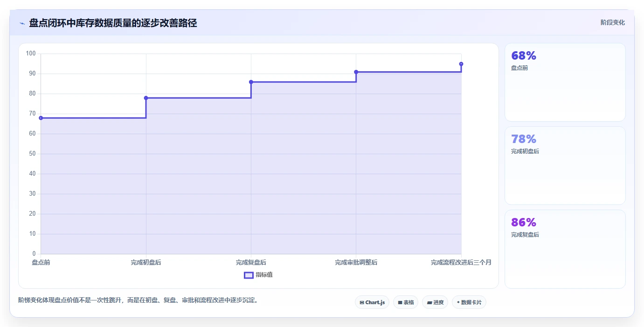Click the 78% 完成初盘后 card
This screenshot has width=644, height=327.
click(565, 165)
